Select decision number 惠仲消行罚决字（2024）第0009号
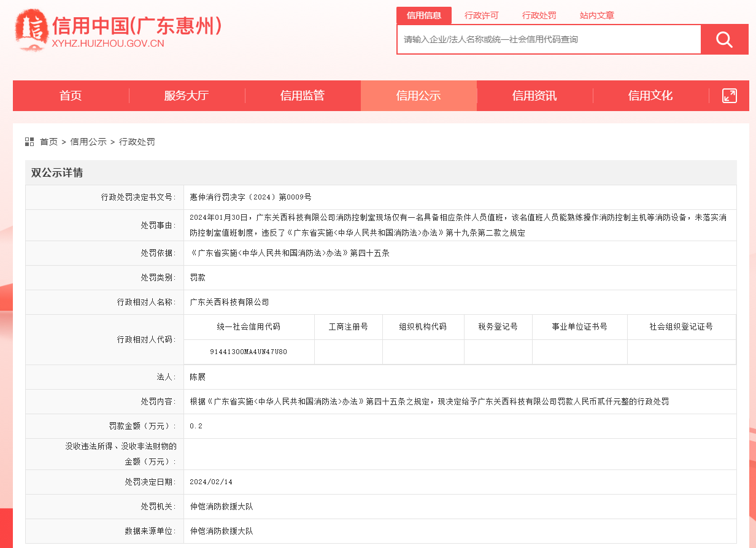Viewport: 756px width, 548px height. [x=251, y=198]
